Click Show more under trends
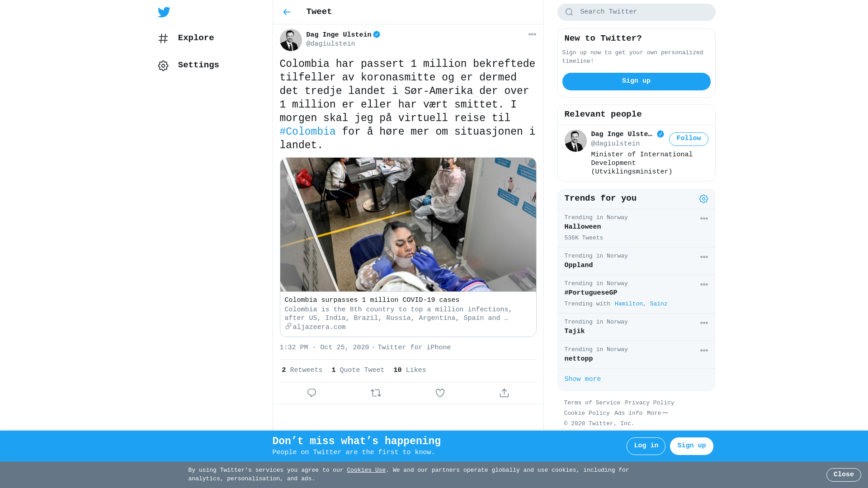868x488 pixels. point(582,380)
